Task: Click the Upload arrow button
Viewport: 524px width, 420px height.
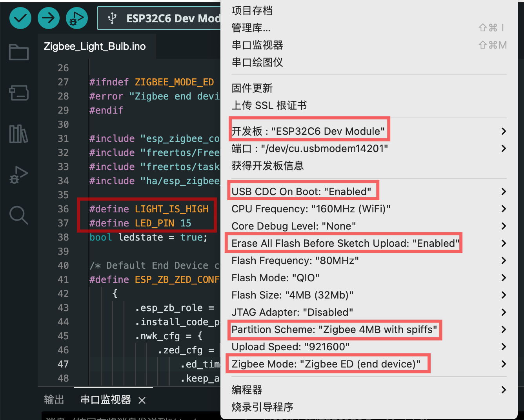Action: pyautogui.click(x=49, y=18)
